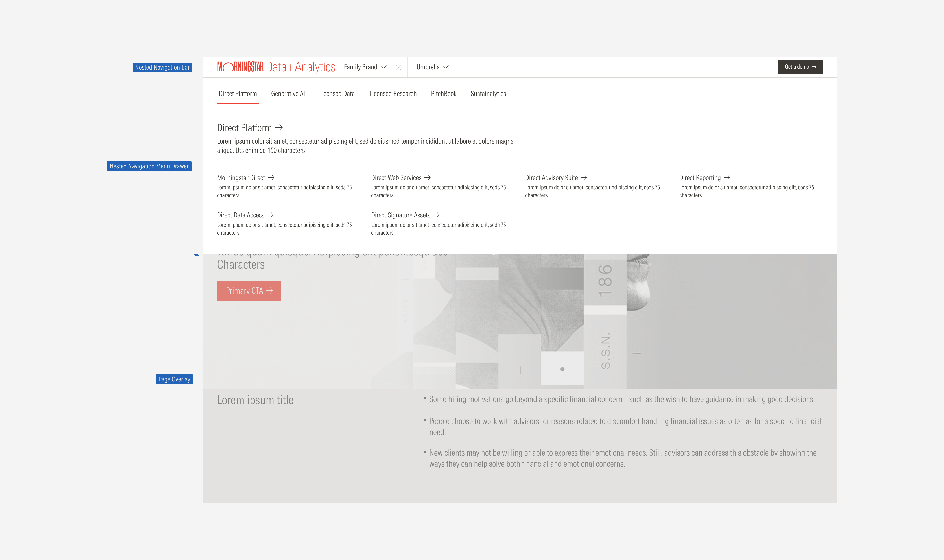Viewport: 944px width, 560px height.
Task: Click the arrow beside Direct Reporting
Action: pos(727,177)
